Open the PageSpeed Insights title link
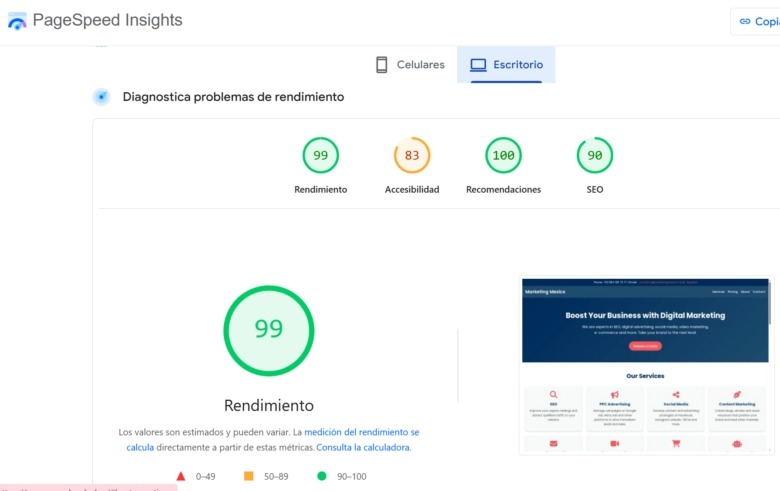 tap(107, 20)
